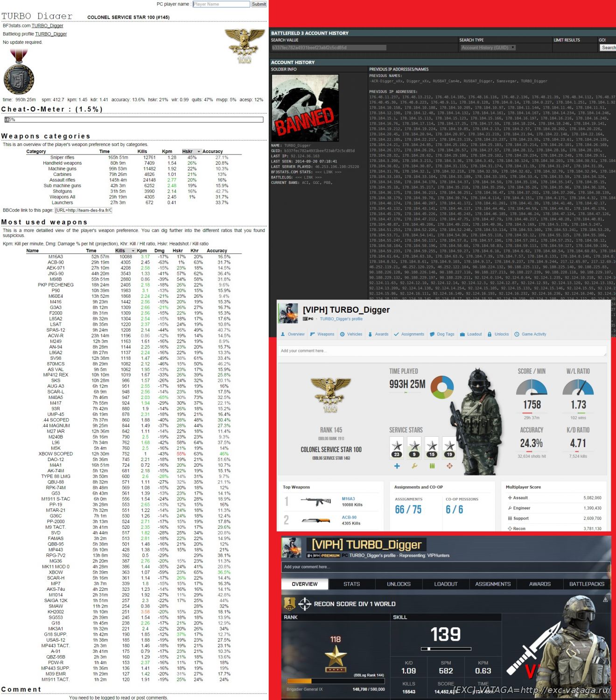Open the BATTLEPACKS tab
The image size is (616, 700).
coord(587,584)
